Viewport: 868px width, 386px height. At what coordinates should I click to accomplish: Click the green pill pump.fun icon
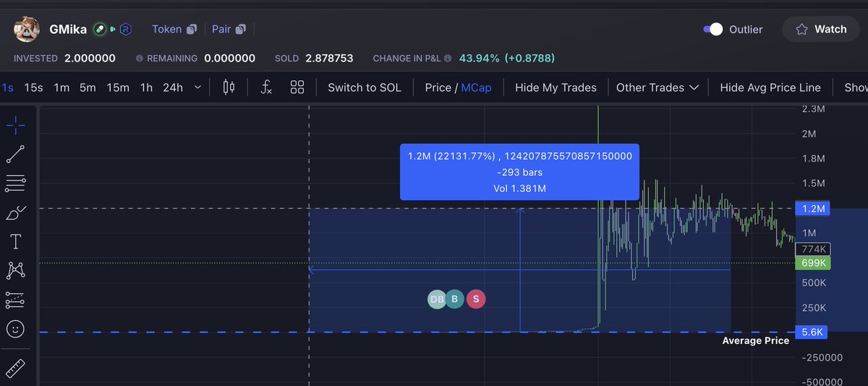point(101,30)
